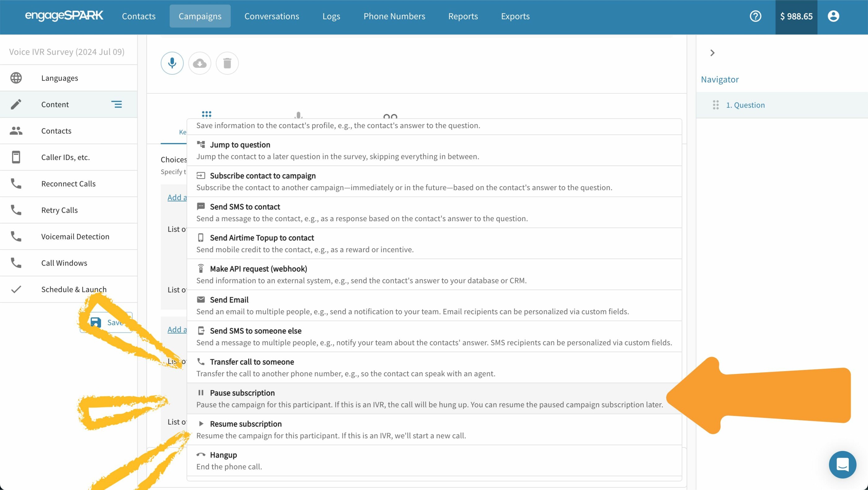This screenshot has height=490, width=868.
Task: Open the Conversations tab
Action: [x=272, y=16]
